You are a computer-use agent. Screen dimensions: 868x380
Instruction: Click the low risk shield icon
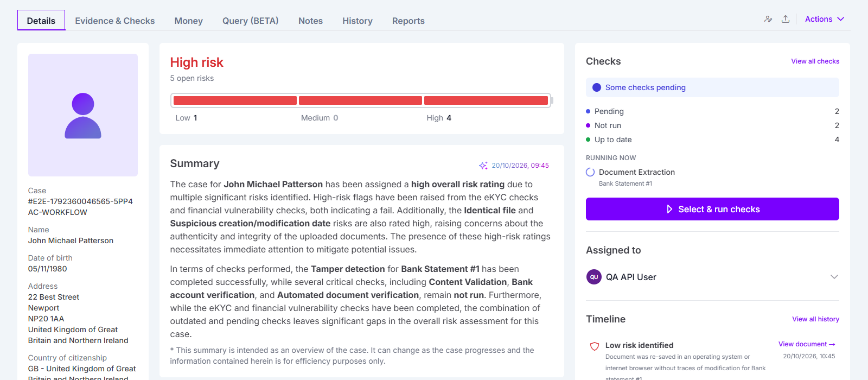(595, 346)
